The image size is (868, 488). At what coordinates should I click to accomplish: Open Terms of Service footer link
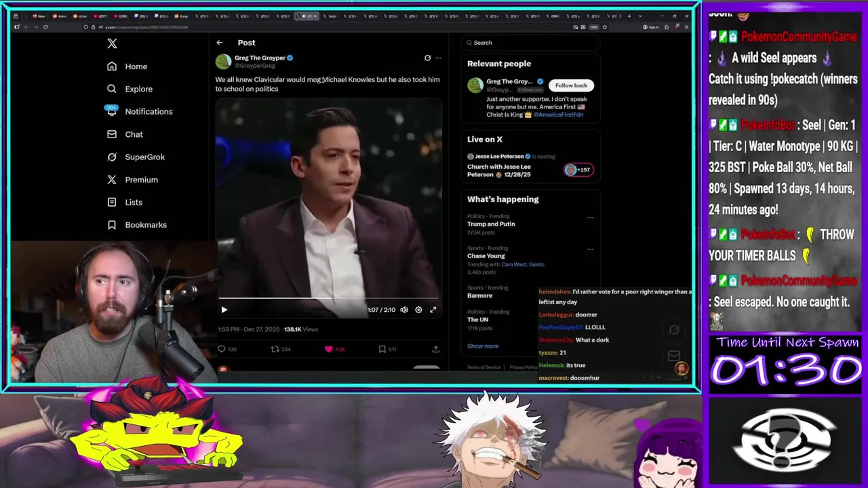[x=484, y=367]
